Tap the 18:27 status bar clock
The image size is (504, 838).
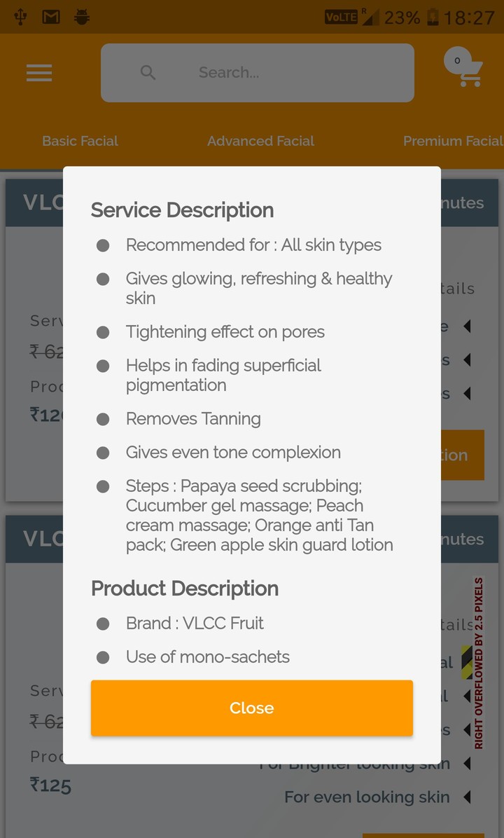[469, 17]
